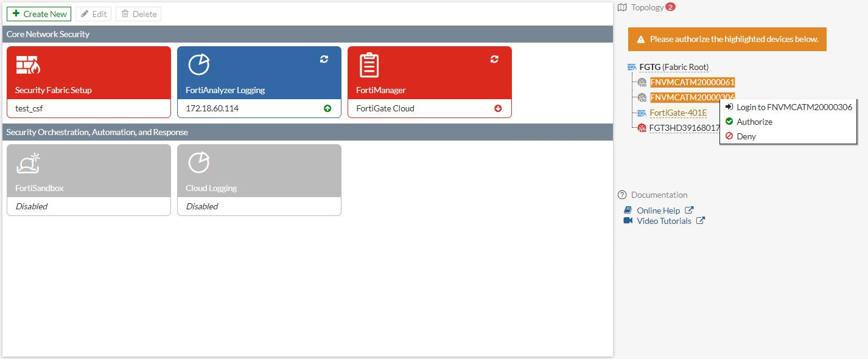The image size is (868, 359).
Task: Click the external link icon after Online Help
Action: pos(689,210)
